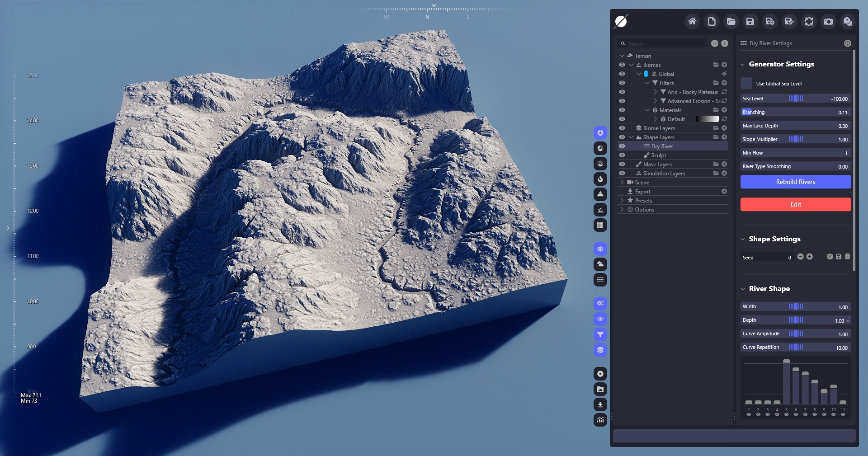The image size is (868, 456).
Task: Click the grid icon in viewport sidebar
Action: (600, 225)
